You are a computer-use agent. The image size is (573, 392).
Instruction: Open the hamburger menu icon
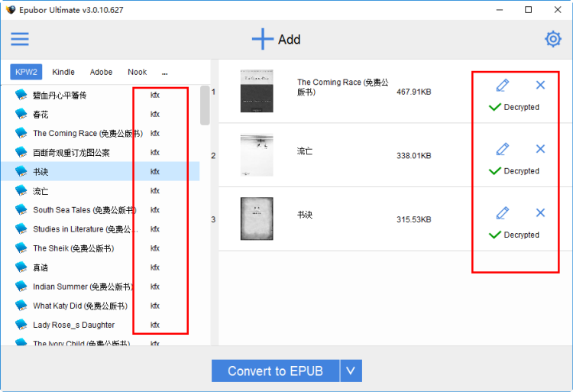(20, 39)
